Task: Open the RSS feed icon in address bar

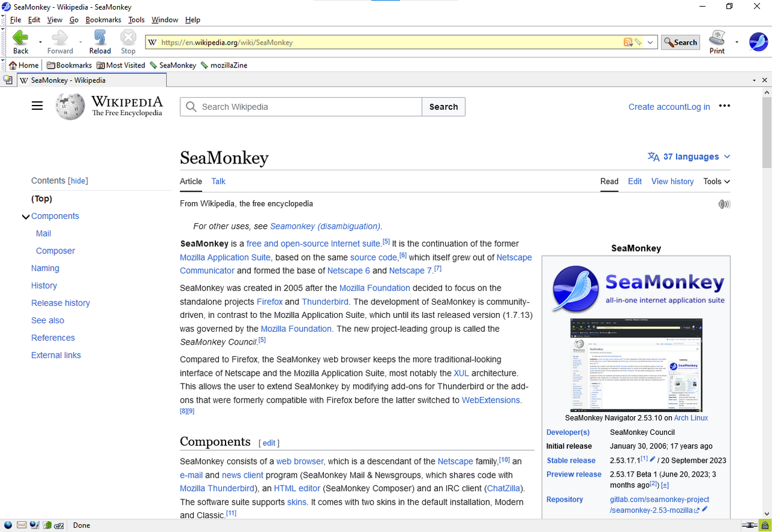Action: 628,42
